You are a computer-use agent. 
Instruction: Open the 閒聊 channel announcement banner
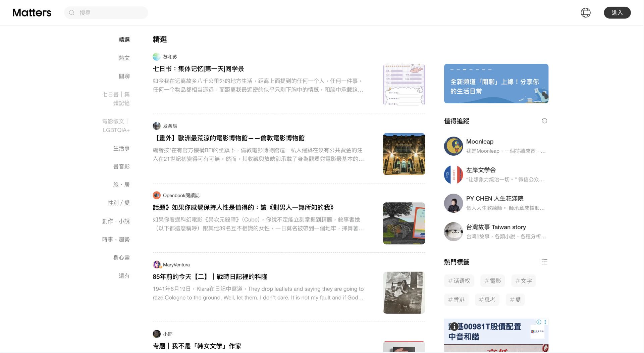[496, 84]
